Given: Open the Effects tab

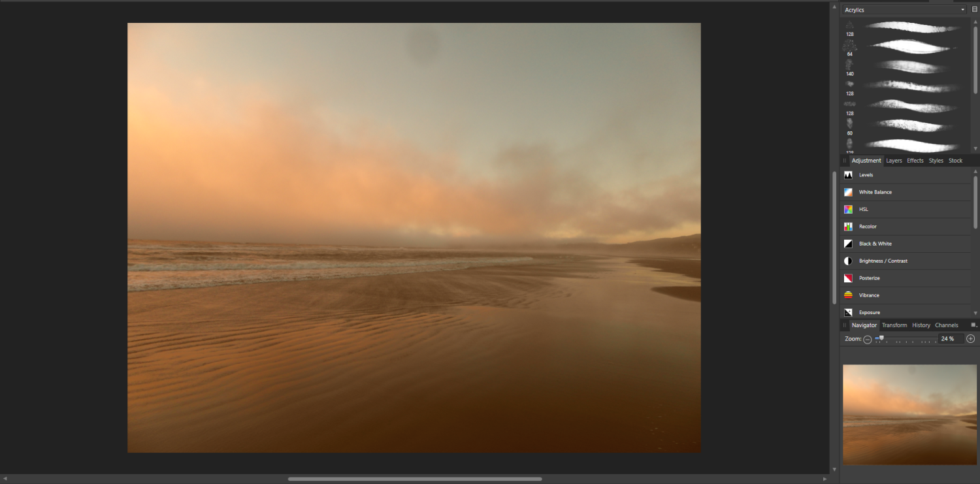Looking at the screenshot, I should click(x=915, y=161).
